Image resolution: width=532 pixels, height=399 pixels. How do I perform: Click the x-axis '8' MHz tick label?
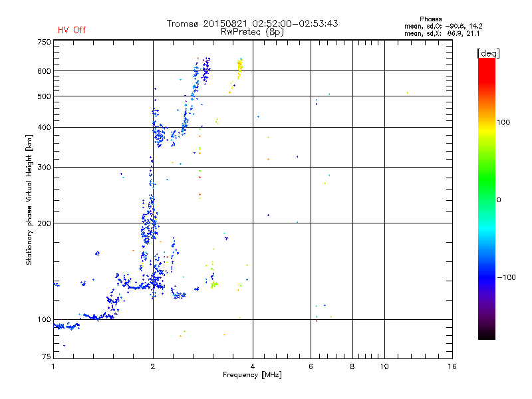[x=352, y=366]
